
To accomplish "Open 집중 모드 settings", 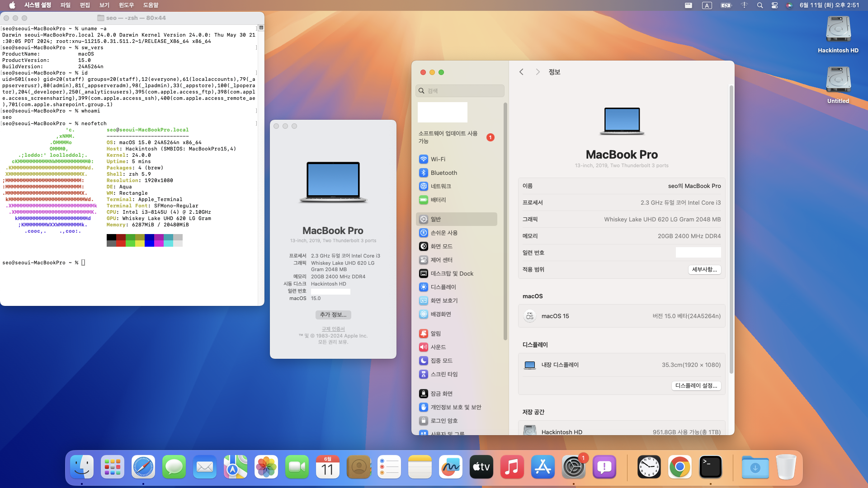I will pos(457,361).
